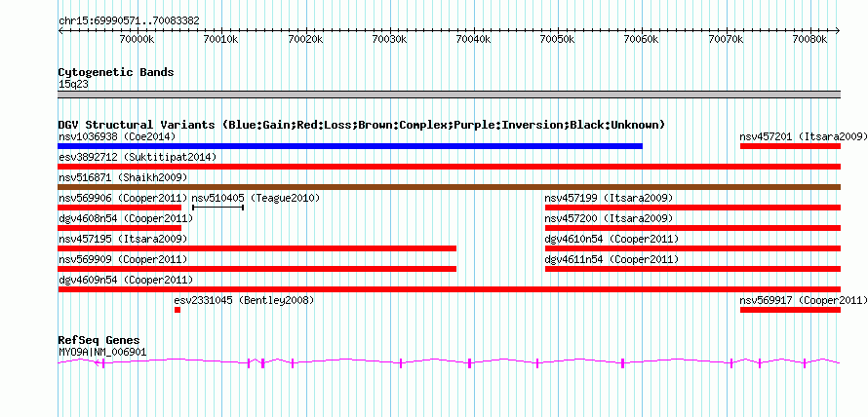Open the dgv4609n54 (Cooper2011) label
The image size is (868, 417).
tap(126, 280)
